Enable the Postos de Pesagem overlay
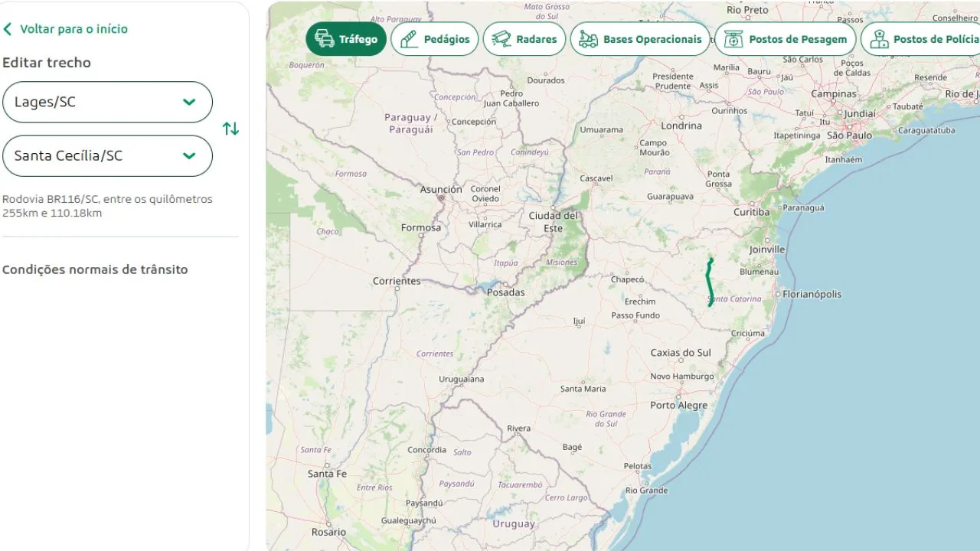 pos(785,38)
